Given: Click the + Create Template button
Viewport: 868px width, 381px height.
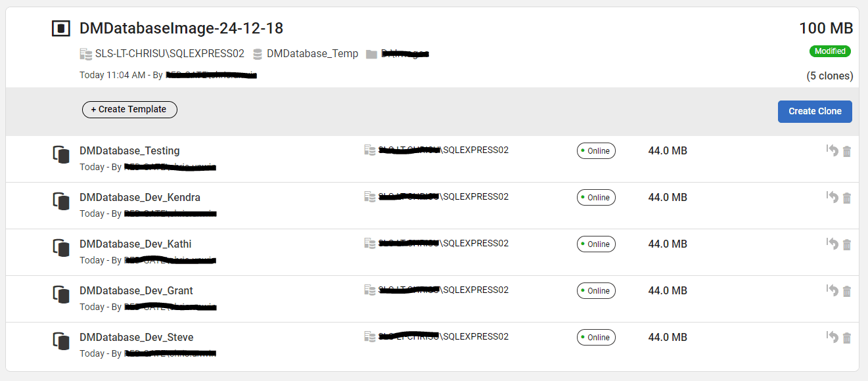Looking at the screenshot, I should pyautogui.click(x=129, y=110).
